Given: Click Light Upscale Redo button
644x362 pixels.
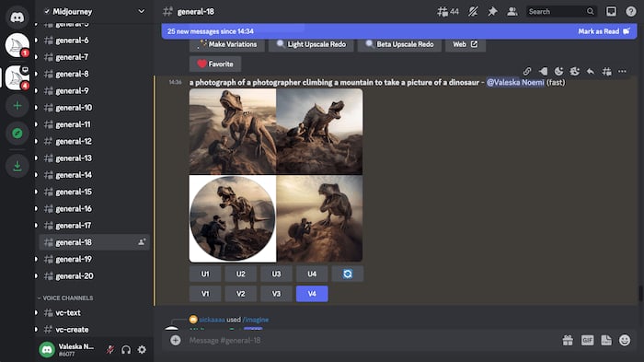Looking at the screenshot, I should [311, 44].
